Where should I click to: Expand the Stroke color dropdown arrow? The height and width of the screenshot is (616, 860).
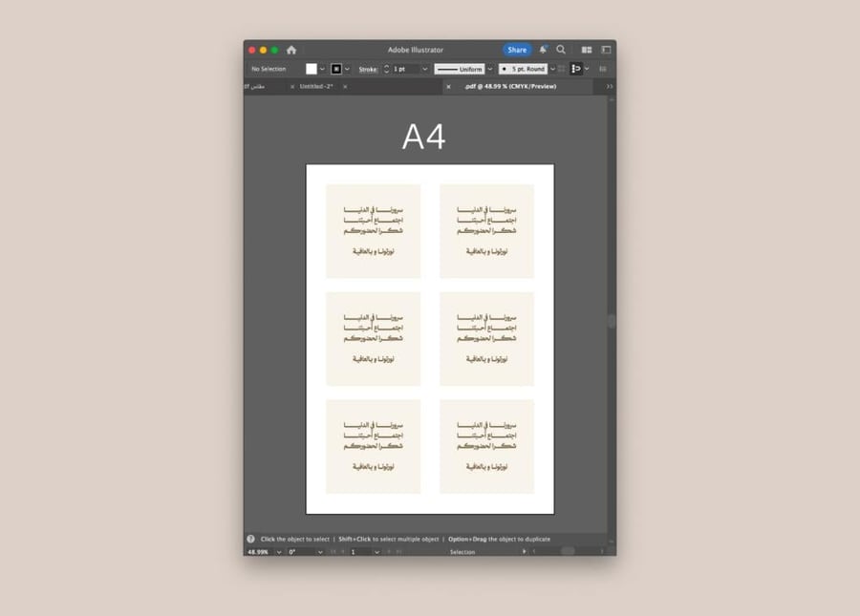[347, 69]
